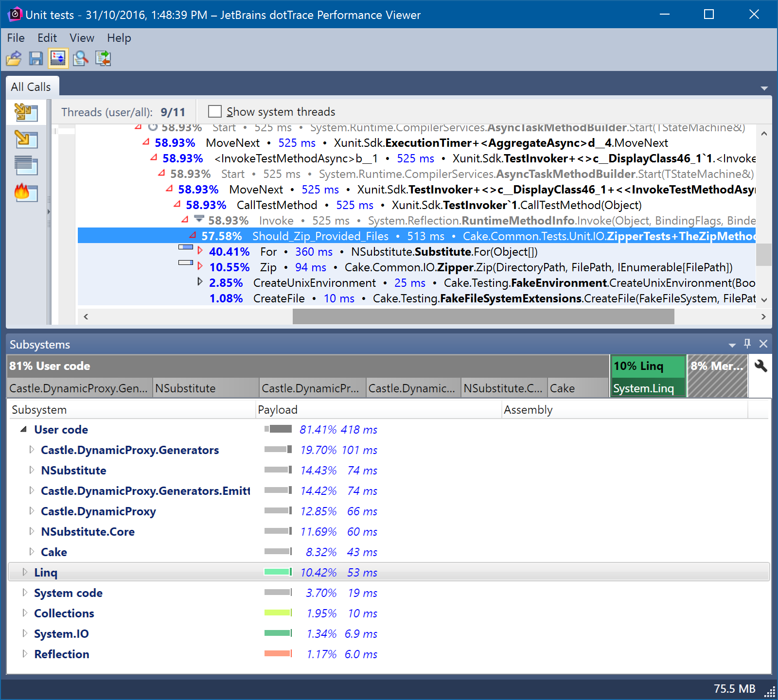Click the find/search toolbar icon
The image size is (778, 700).
81,58
